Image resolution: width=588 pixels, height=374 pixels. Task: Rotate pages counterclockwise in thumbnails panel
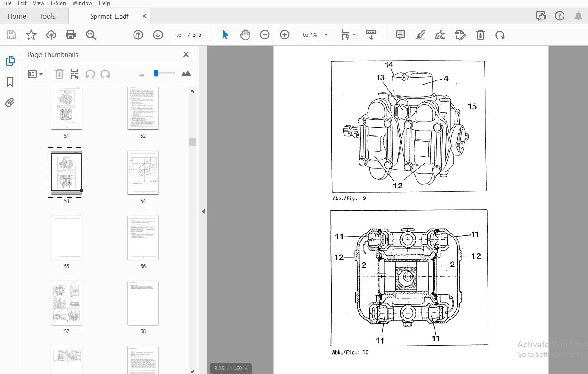click(x=90, y=74)
